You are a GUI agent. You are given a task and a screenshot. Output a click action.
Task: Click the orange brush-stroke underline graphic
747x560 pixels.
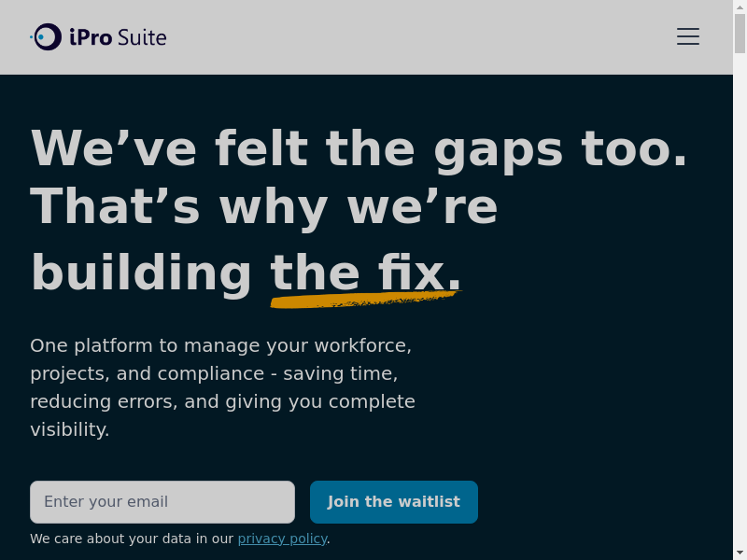[x=364, y=300]
